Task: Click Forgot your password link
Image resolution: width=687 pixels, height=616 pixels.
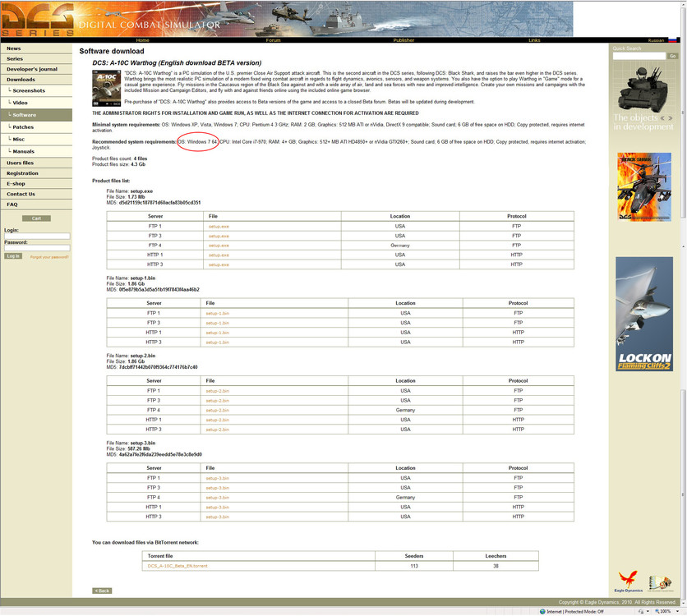Action: coord(49,257)
